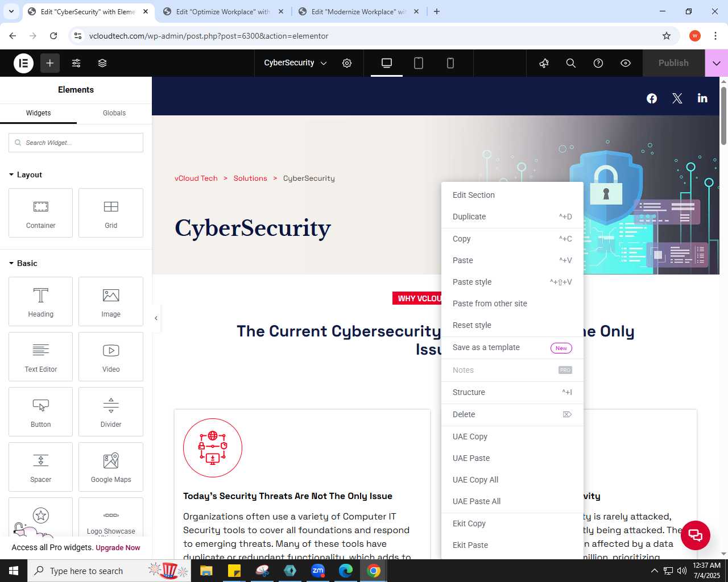Choose Delete in context menu
The height and width of the screenshot is (582, 728).
coord(512,414)
